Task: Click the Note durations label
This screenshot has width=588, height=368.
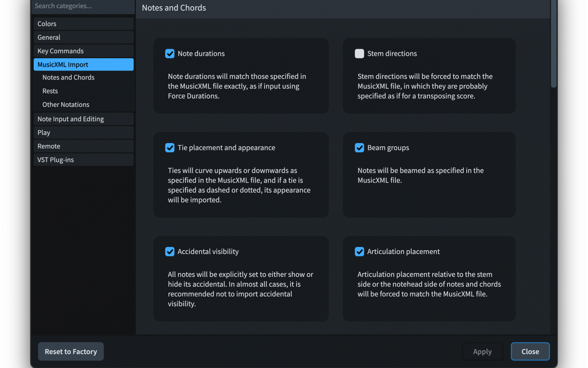Action: tap(201, 53)
